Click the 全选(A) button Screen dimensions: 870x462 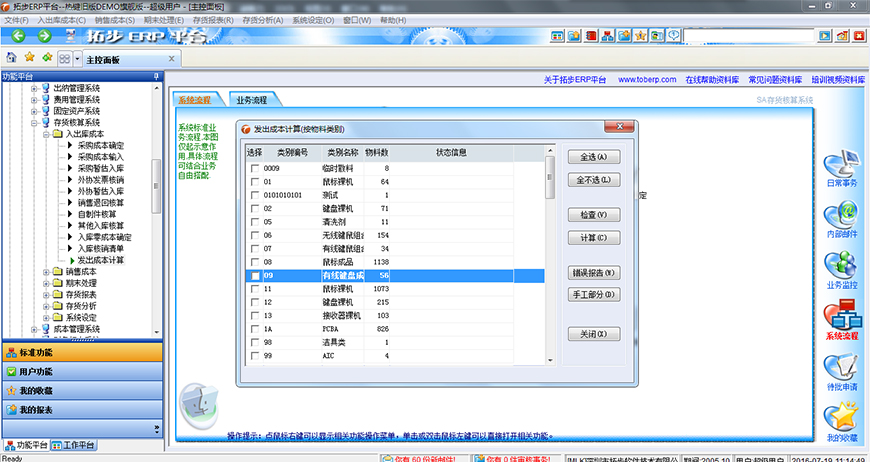pos(594,157)
